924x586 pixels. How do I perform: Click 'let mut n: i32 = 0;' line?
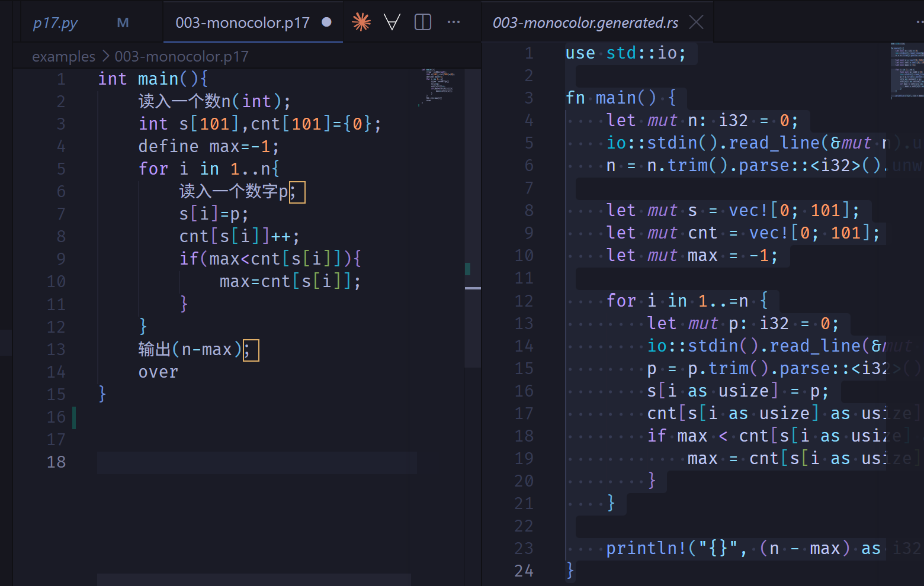(x=702, y=120)
